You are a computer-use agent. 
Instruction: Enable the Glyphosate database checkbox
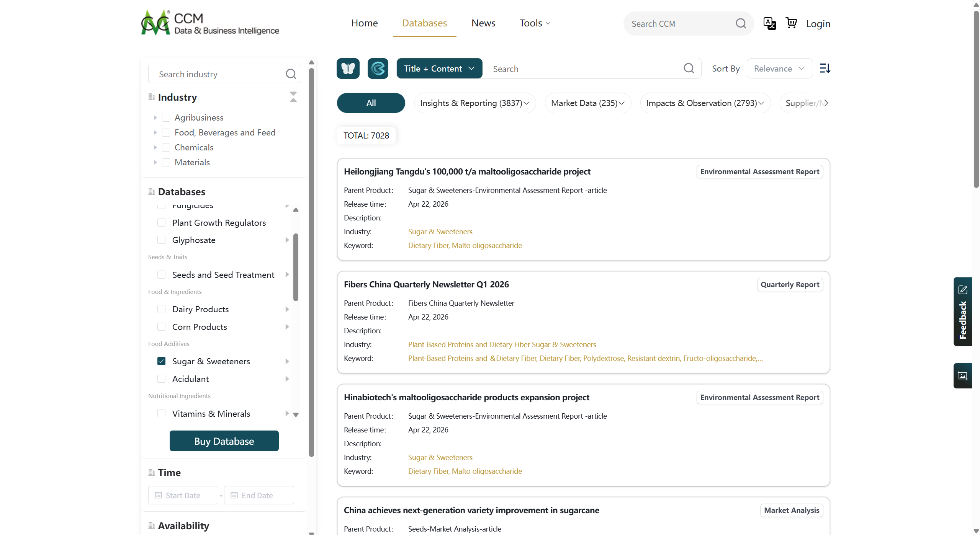tap(162, 240)
